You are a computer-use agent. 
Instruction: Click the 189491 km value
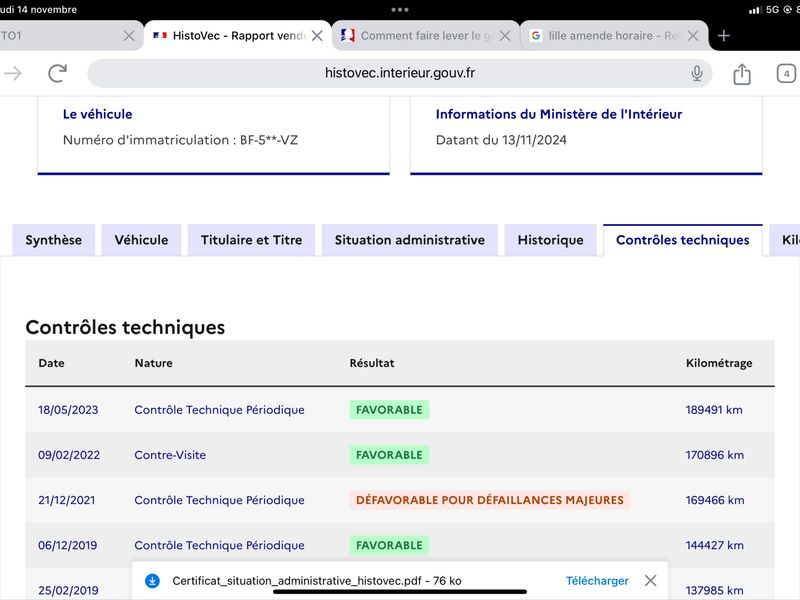pyautogui.click(x=714, y=410)
